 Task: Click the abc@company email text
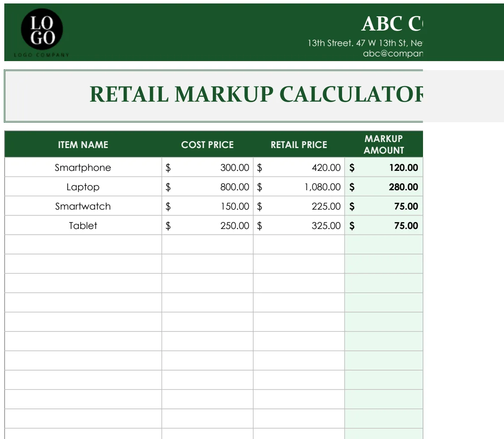[x=393, y=53]
